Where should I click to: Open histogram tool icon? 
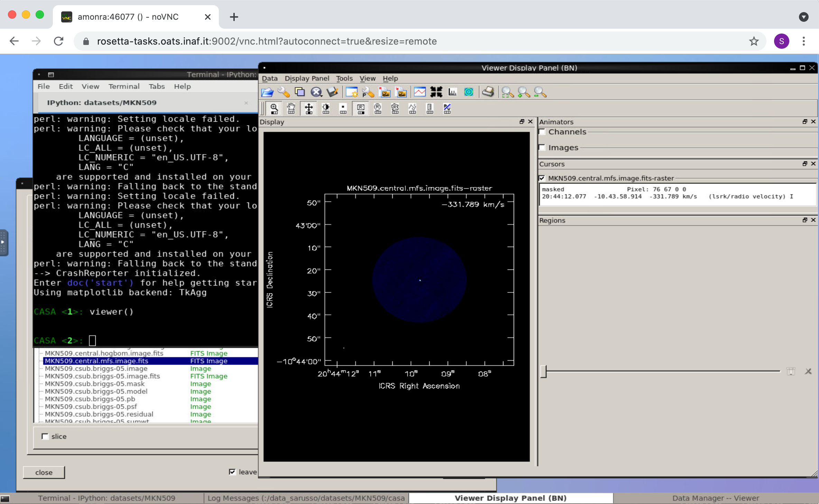(453, 92)
